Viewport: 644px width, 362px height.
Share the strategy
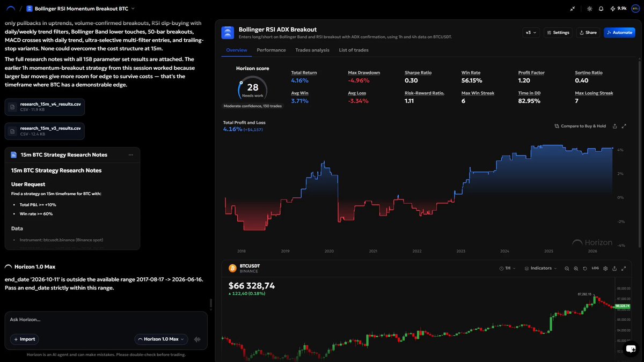pyautogui.click(x=588, y=32)
